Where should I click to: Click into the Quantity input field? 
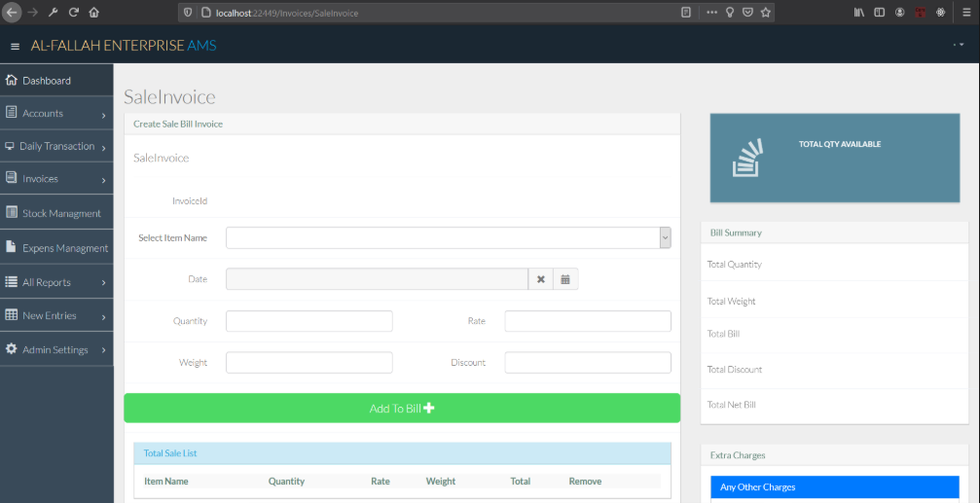309,321
